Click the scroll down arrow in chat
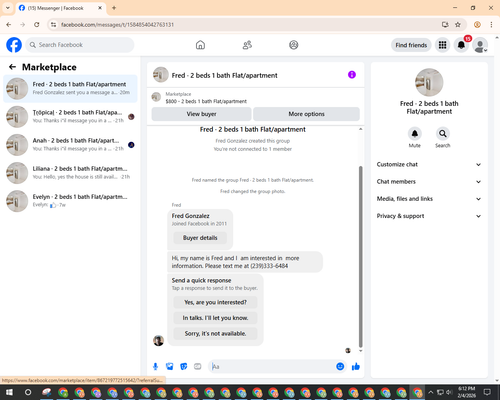This screenshot has width=500, height=400. coord(360,351)
